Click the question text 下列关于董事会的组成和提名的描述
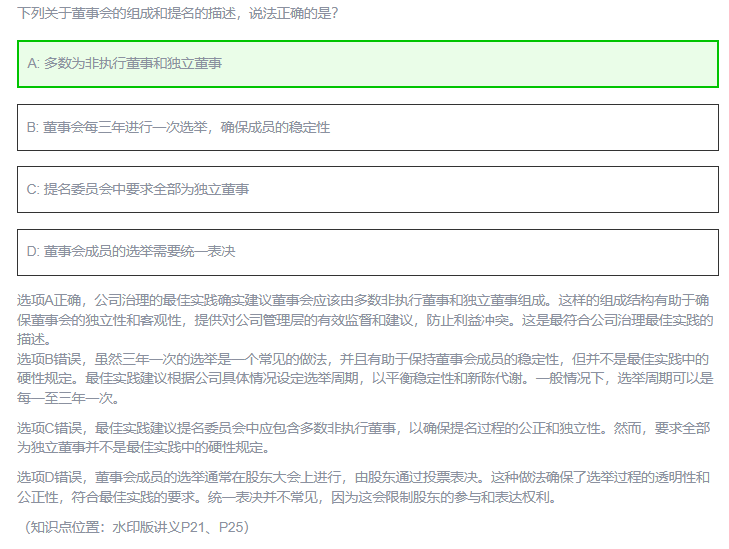The image size is (729, 549). tap(178, 13)
